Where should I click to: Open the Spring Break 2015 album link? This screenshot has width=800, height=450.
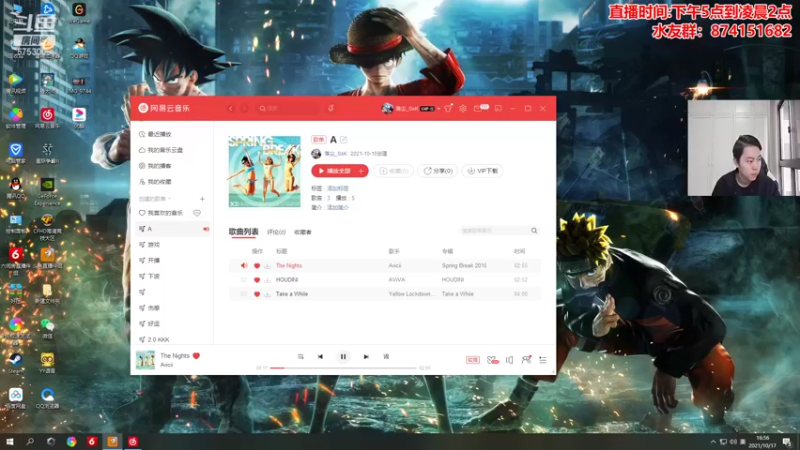pyautogui.click(x=464, y=266)
